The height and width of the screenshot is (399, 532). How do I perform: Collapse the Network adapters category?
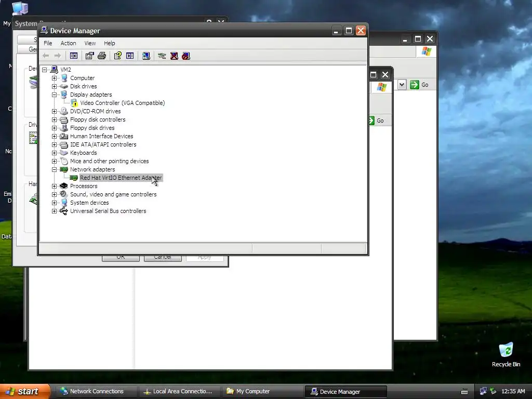pos(54,169)
